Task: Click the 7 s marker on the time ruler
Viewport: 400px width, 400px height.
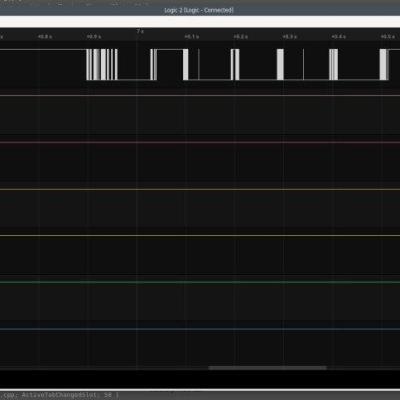Action: coord(140,31)
